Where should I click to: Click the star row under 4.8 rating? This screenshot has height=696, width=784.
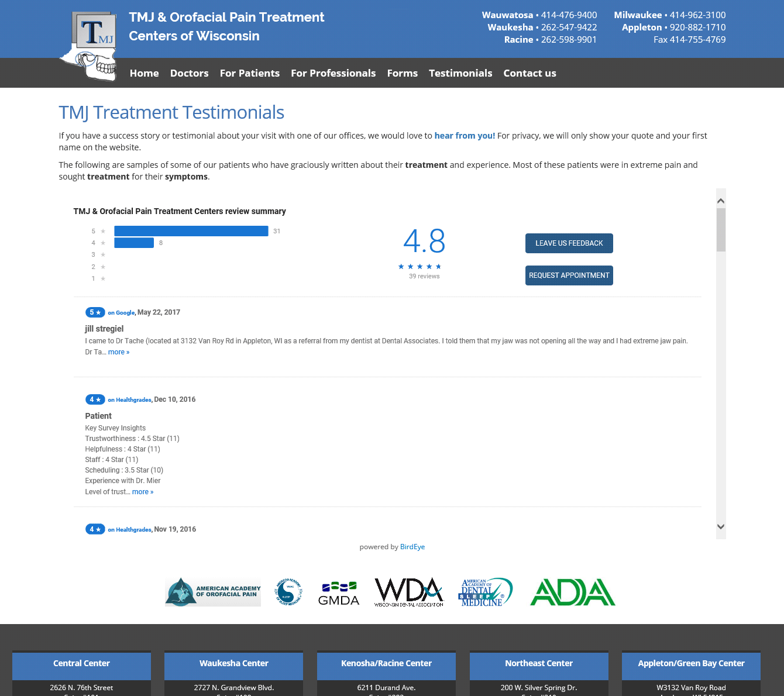click(x=419, y=267)
